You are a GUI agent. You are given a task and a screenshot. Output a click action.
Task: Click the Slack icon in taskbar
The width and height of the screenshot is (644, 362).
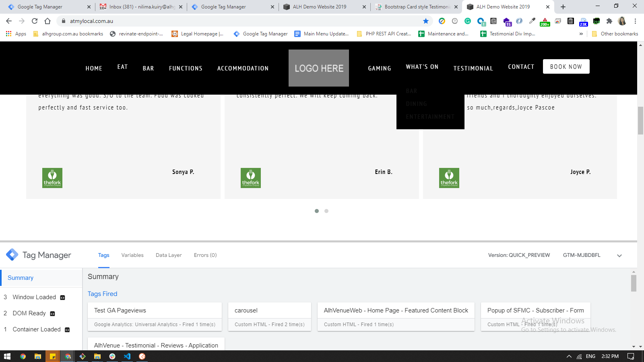[112, 356]
